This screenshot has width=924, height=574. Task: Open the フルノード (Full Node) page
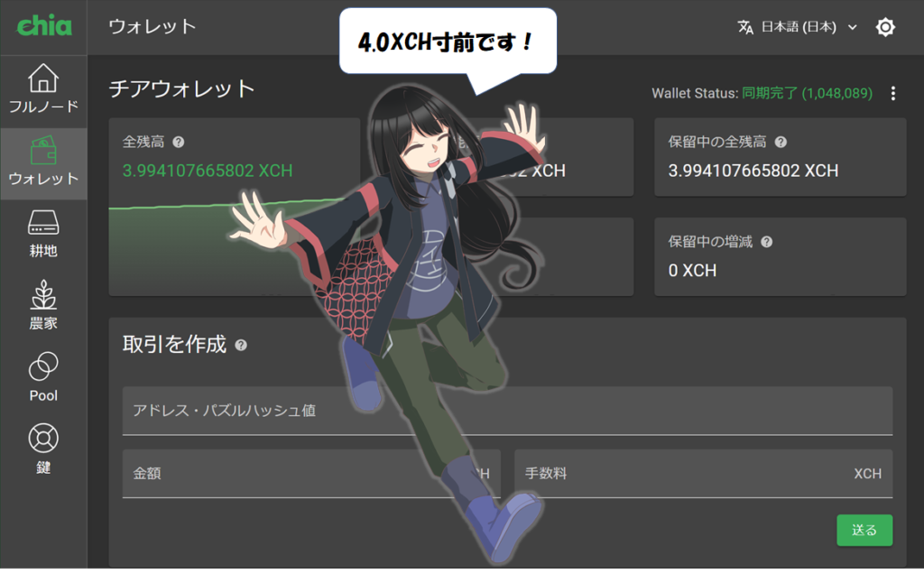pyautogui.click(x=43, y=88)
